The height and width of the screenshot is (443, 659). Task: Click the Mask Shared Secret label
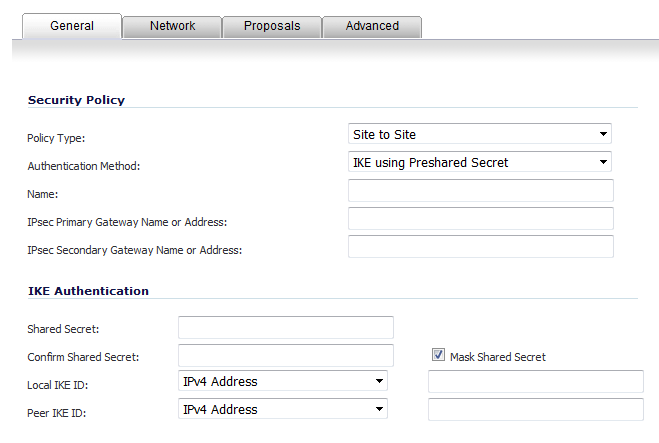tap(498, 357)
